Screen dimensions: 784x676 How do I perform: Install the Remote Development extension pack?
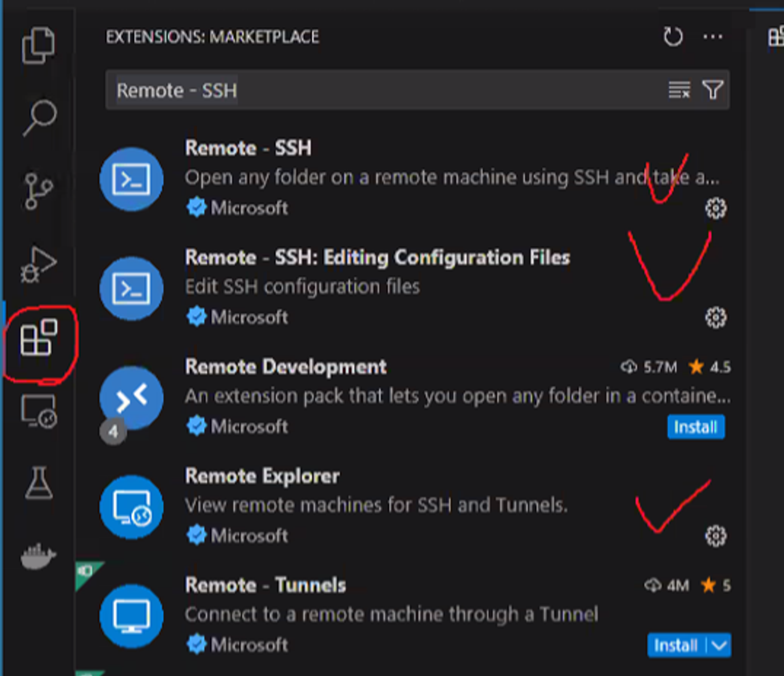696,427
